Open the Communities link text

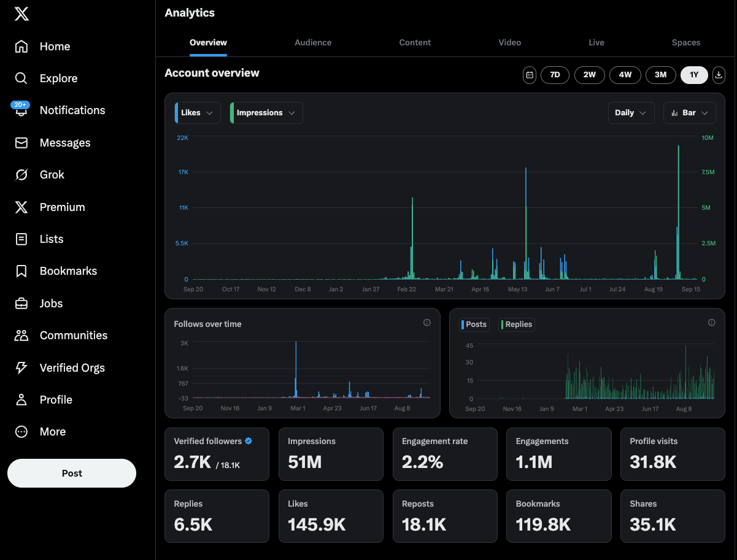click(x=74, y=336)
